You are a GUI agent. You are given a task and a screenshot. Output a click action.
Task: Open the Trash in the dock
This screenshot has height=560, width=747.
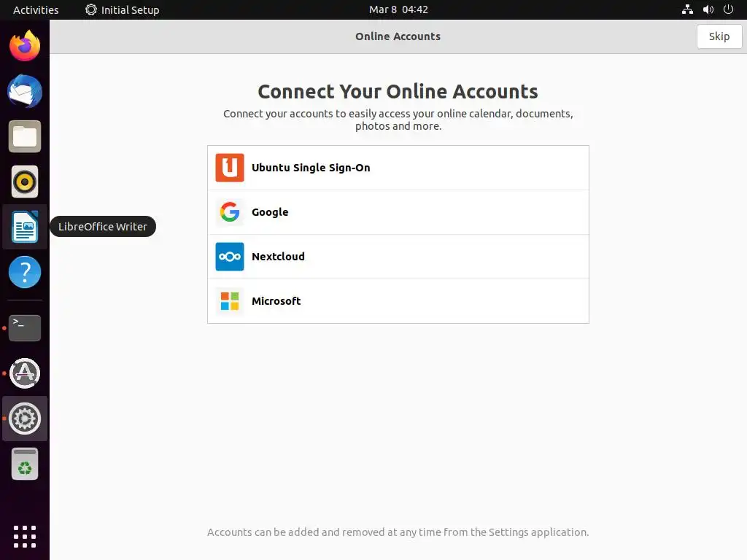(25, 464)
